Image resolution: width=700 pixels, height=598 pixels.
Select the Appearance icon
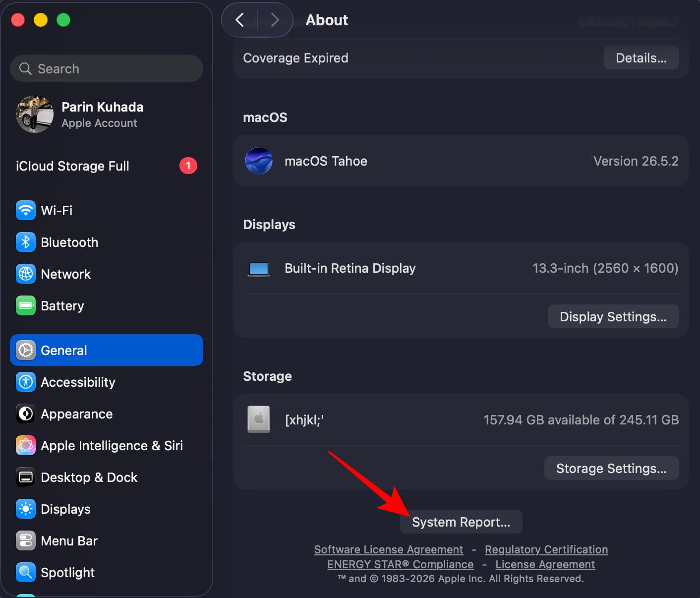pyautogui.click(x=26, y=414)
